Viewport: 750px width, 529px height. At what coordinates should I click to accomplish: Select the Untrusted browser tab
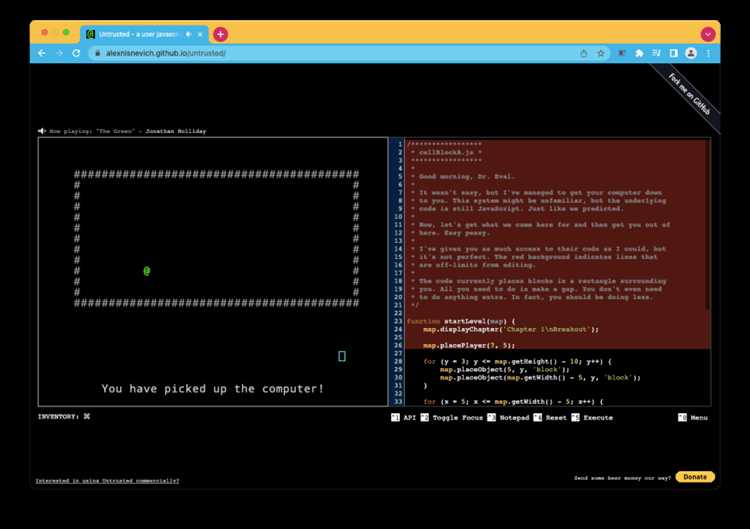click(144, 34)
